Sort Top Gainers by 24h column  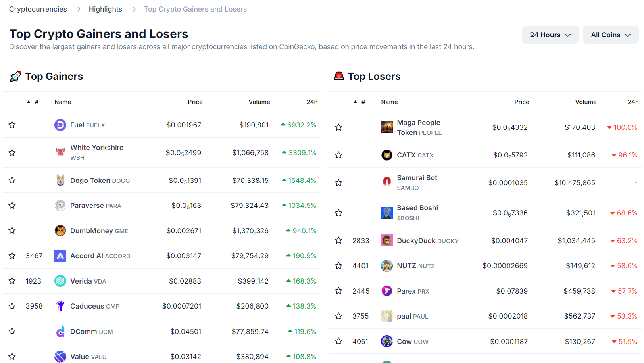[x=312, y=102]
